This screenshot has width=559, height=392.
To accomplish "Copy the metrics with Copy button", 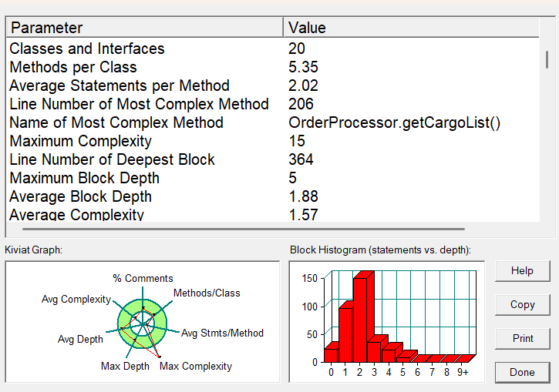I will point(522,305).
